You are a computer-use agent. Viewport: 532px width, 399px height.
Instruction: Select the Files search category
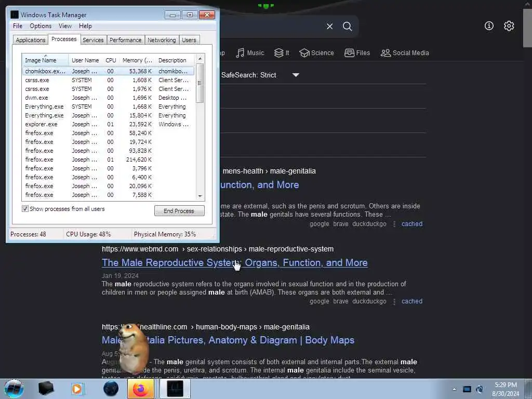coord(357,53)
